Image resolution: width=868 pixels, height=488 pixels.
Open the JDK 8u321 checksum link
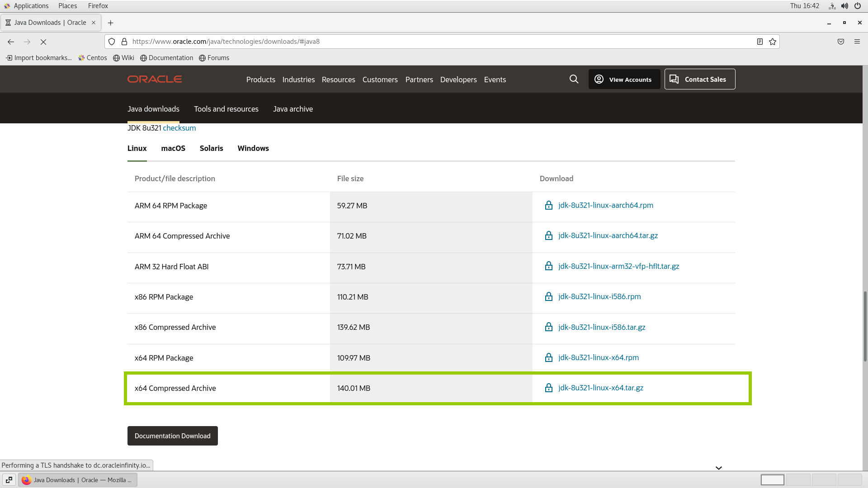[x=179, y=128]
